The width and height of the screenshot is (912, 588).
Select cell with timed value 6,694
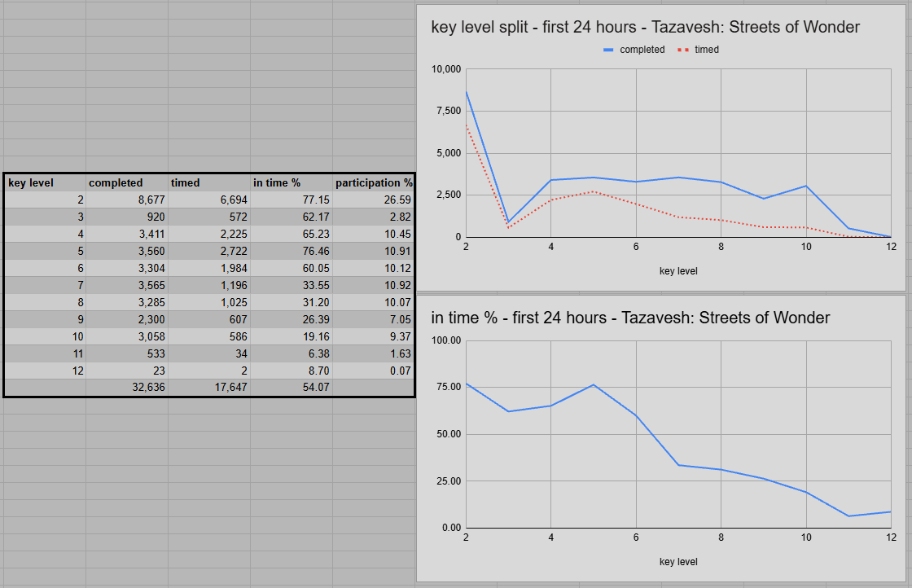point(209,200)
